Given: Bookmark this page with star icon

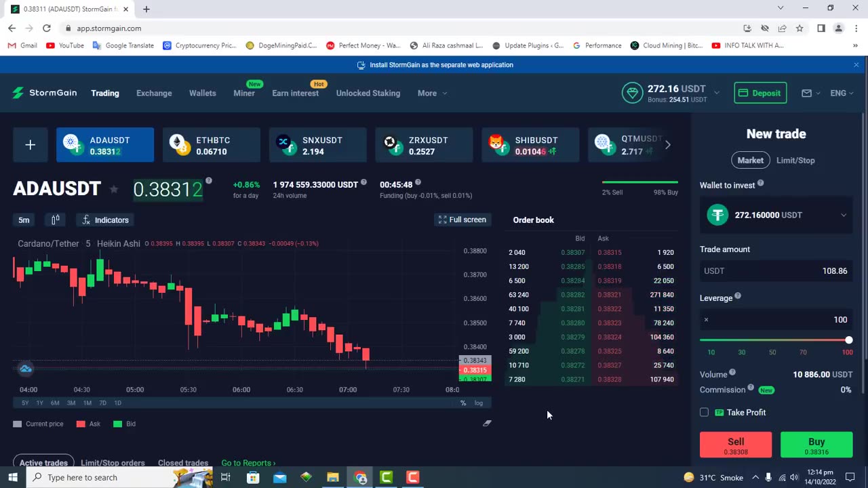Looking at the screenshot, I should point(800,28).
